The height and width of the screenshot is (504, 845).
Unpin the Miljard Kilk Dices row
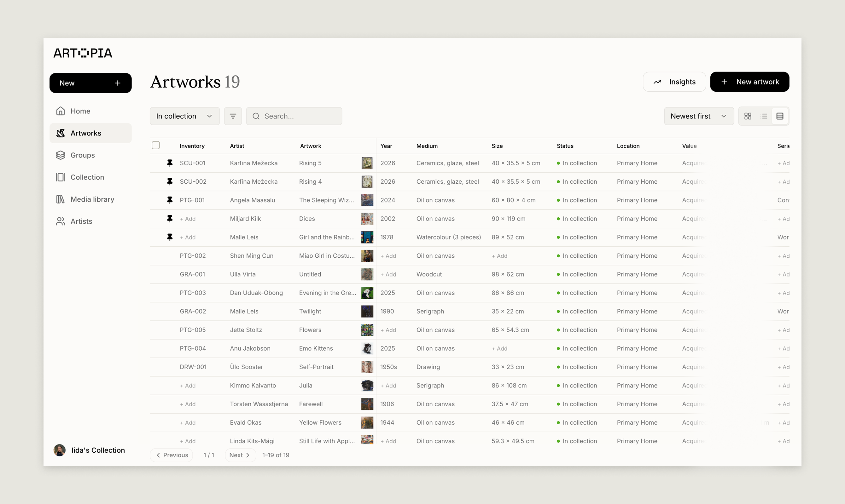coord(170,219)
